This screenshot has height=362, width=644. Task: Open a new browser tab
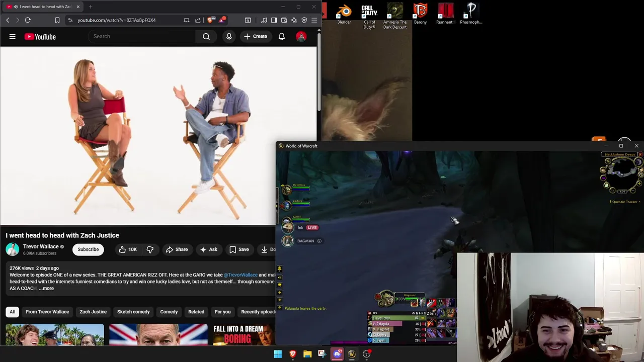(x=91, y=7)
